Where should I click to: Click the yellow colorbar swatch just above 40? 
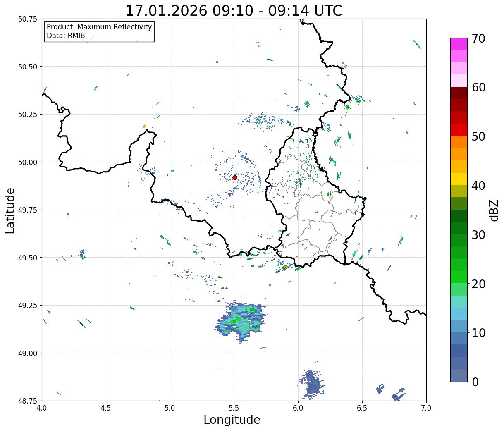coord(459,179)
